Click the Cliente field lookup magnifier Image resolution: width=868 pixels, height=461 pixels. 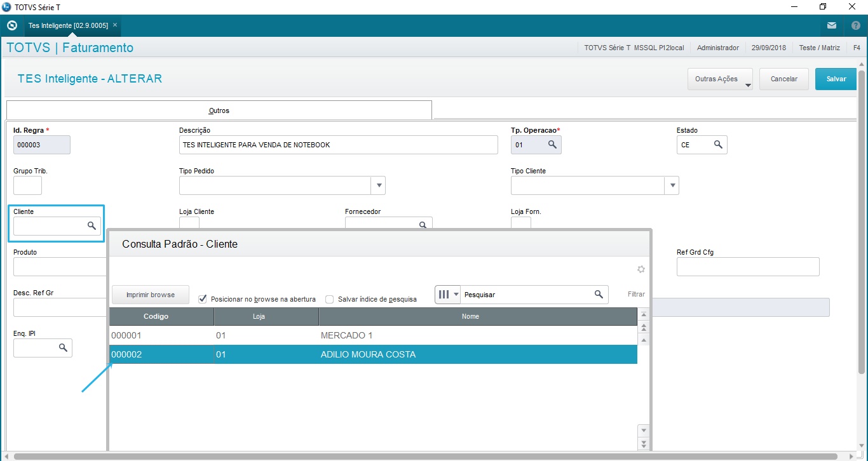(92, 225)
